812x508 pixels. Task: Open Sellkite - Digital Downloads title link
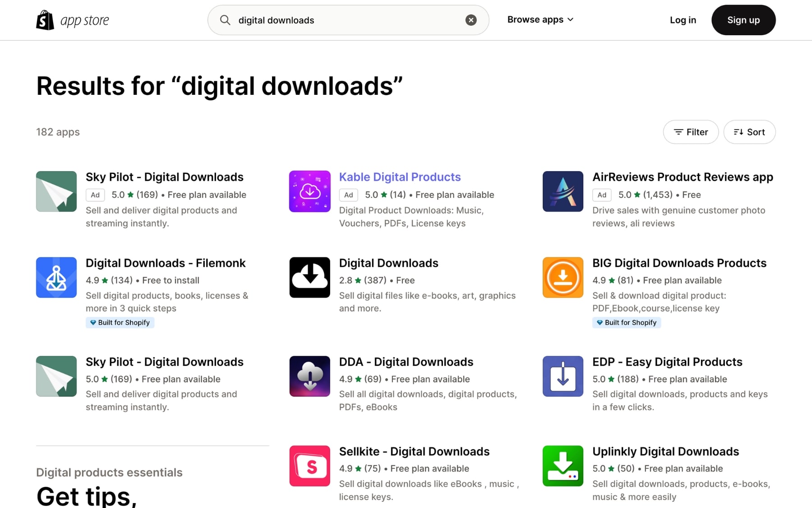pos(414,452)
